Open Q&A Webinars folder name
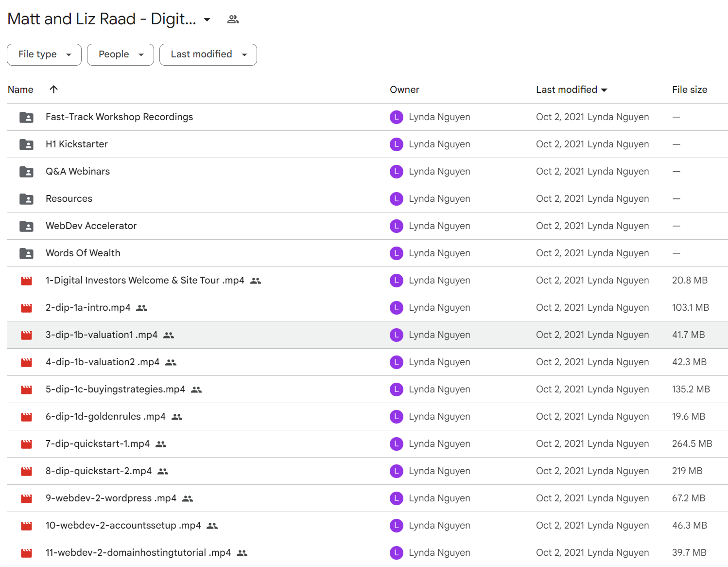Image resolution: width=728 pixels, height=567 pixels. (78, 171)
